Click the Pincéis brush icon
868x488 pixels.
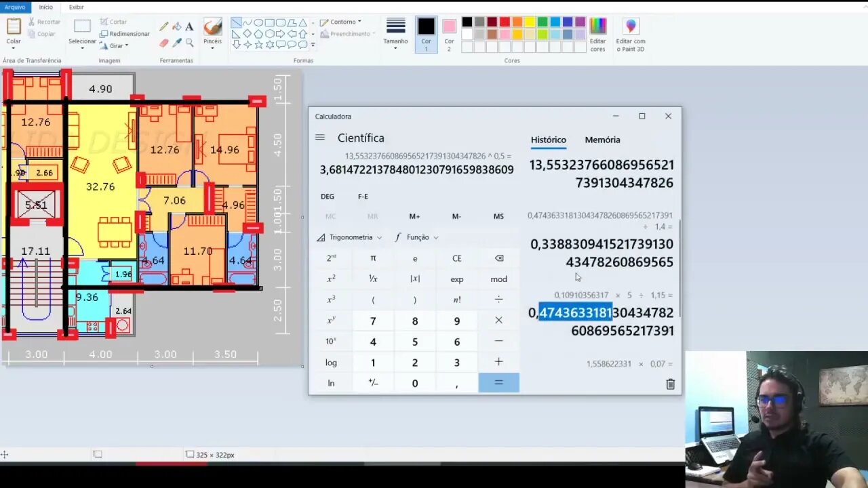[213, 26]
